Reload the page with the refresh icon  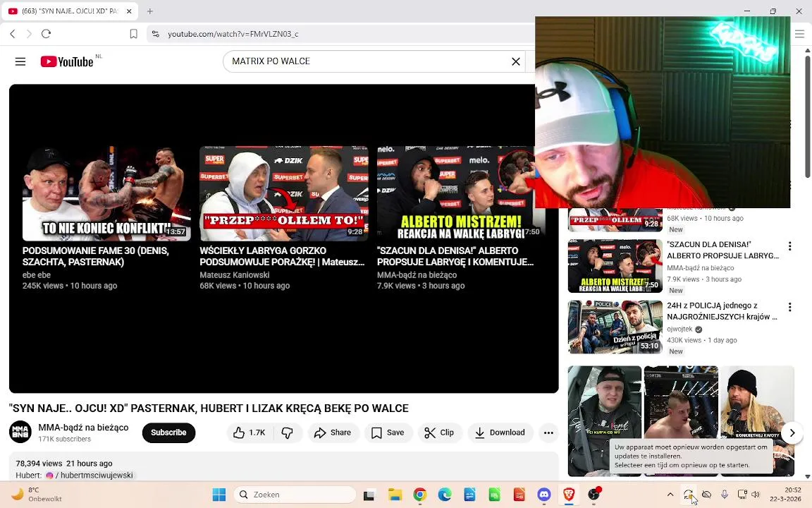[46, 34]
